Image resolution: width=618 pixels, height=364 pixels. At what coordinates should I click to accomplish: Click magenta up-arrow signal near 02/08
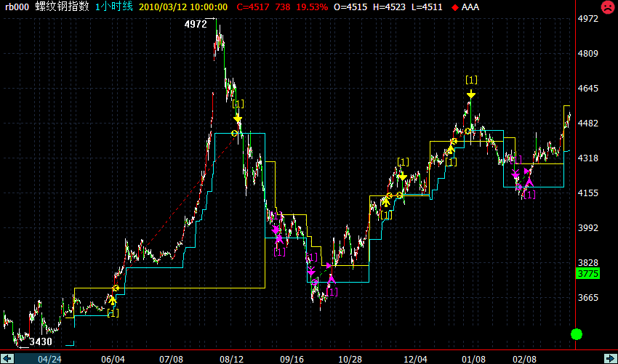pos(528,171)
